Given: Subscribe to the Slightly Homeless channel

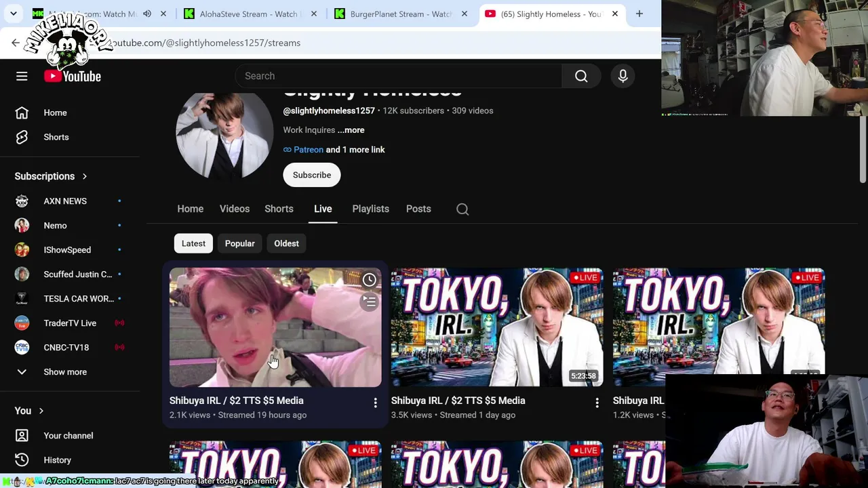Looking at the screenshot, I should (312, 175).
